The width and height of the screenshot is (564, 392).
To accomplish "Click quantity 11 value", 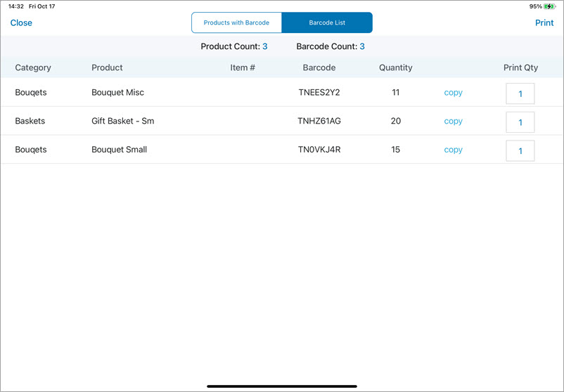I will [396, 92].
